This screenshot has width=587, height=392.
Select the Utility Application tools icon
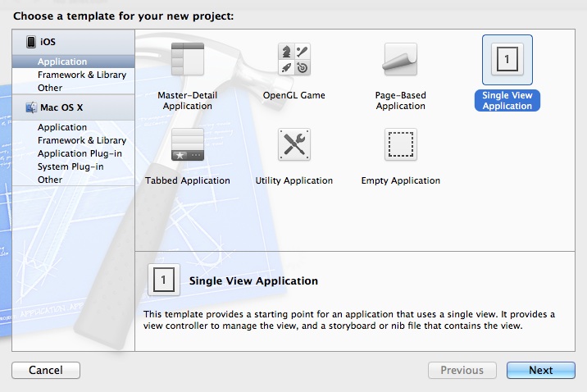point(293,144)
